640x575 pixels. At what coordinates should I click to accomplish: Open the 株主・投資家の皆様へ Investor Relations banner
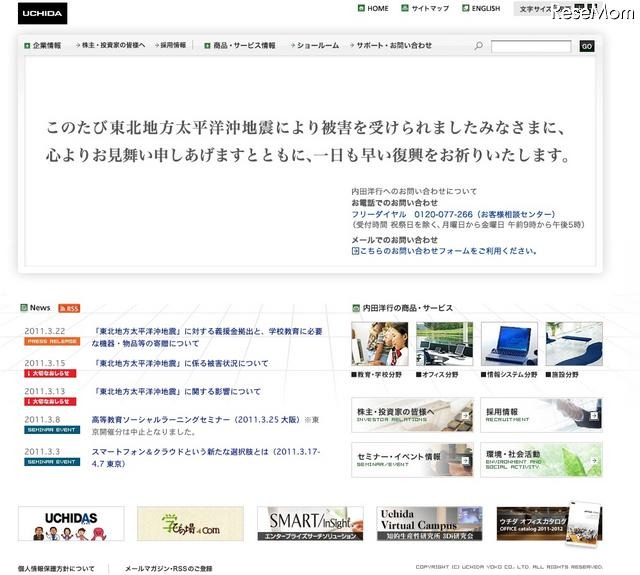(412, 415)
